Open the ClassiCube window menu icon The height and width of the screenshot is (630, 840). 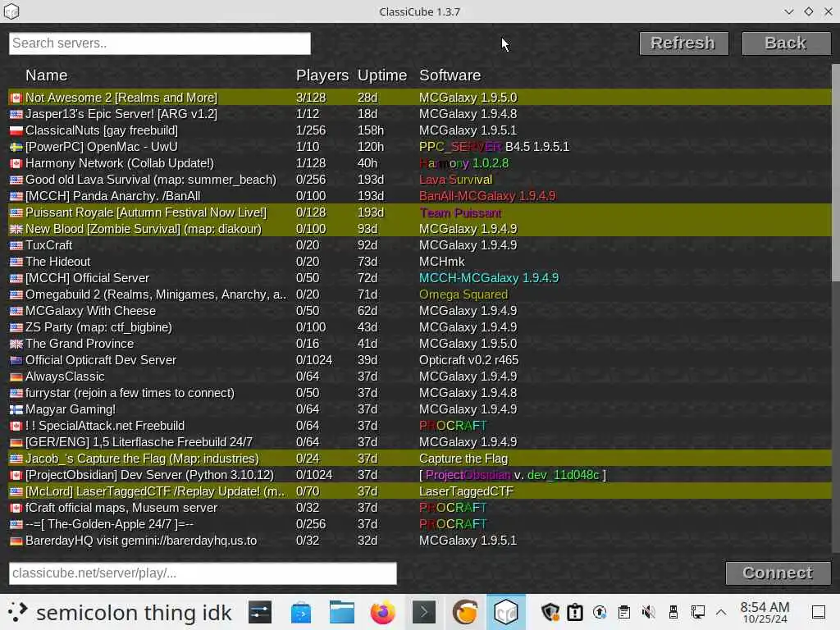11,11
